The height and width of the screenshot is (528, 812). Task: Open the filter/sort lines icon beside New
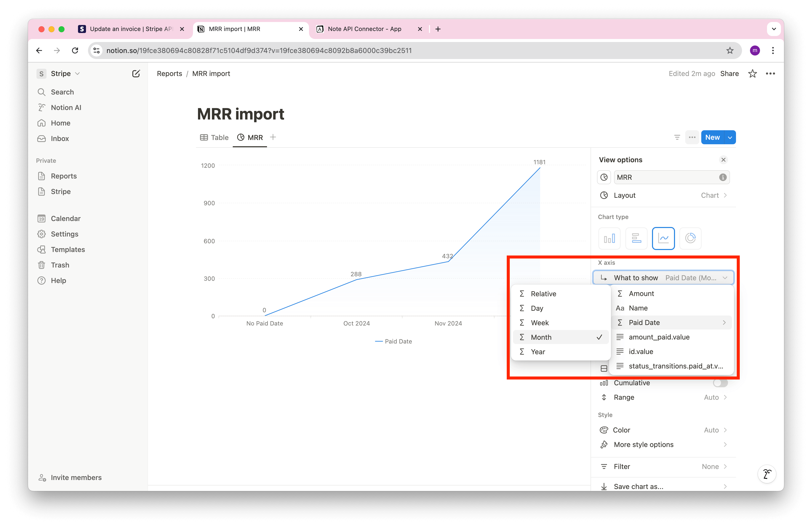coord(677,137)
